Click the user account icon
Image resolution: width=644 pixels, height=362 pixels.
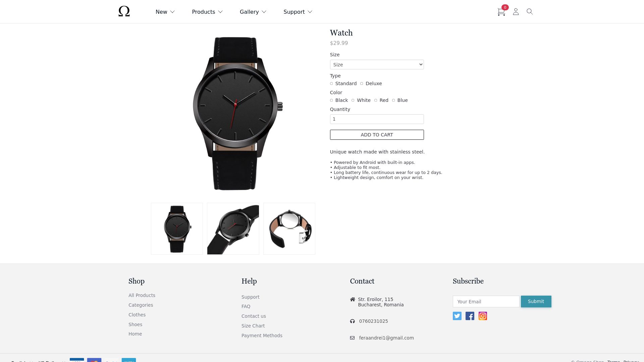(x=516, y=12)
